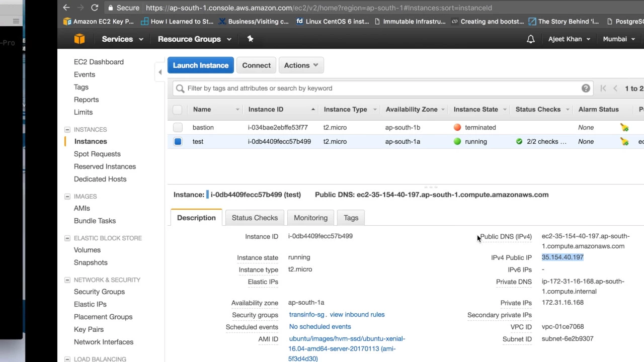Viewport: 644px width, 362px height.
Task: Open the Resource Groups dropdown
Action: pyautogui.click(x=194, y=39)
